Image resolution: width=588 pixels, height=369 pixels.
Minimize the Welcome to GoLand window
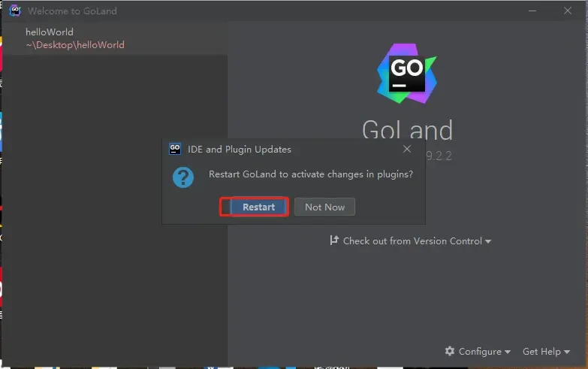[x=532, y=11]
